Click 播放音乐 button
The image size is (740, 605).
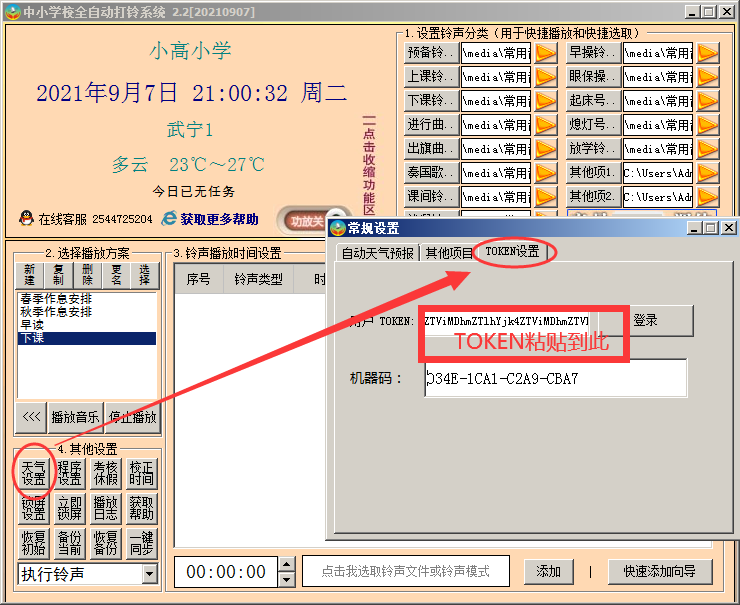75,417
